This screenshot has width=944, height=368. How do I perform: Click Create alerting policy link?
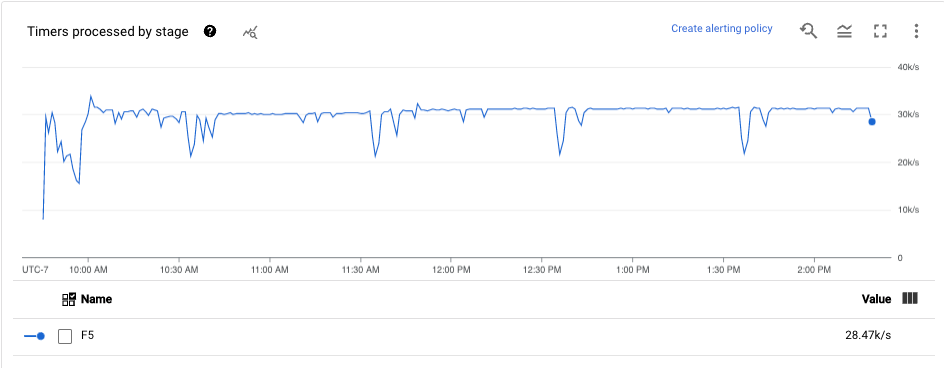(x=722, y=28)
